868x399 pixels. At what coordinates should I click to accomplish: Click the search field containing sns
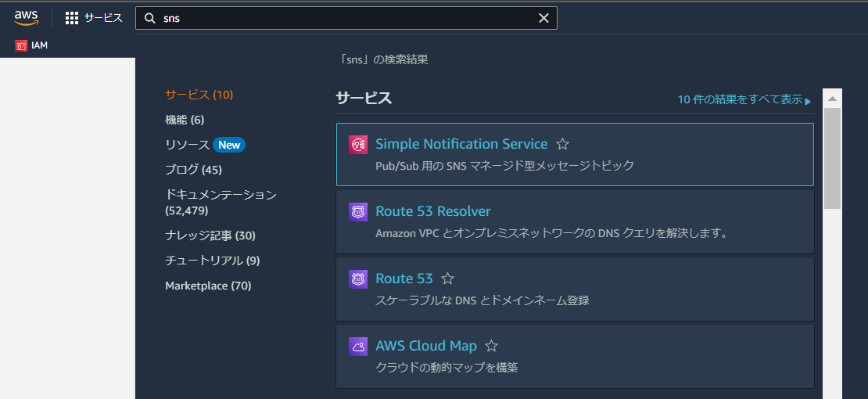click(346, 18)
